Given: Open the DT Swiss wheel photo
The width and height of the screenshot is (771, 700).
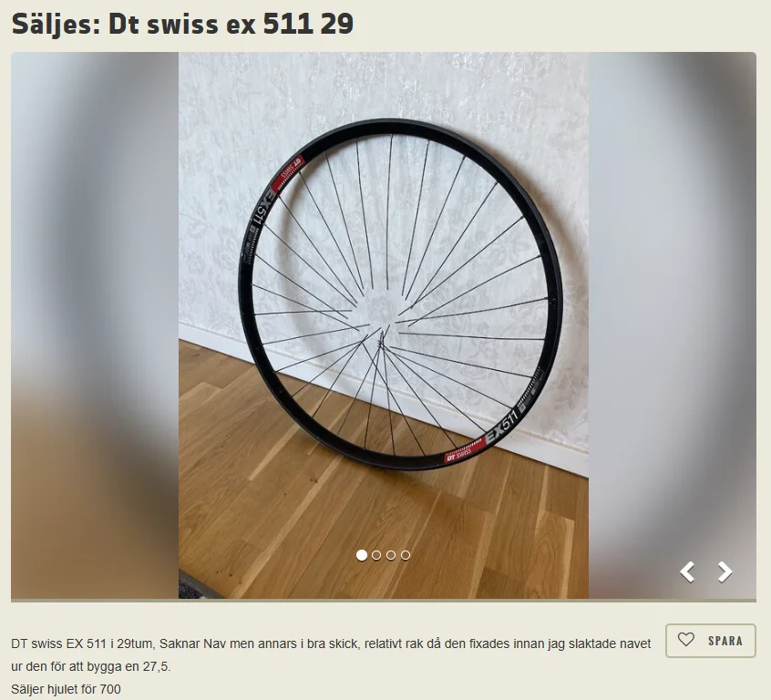Looking at the screenshot, I should [x=384, y=325].
